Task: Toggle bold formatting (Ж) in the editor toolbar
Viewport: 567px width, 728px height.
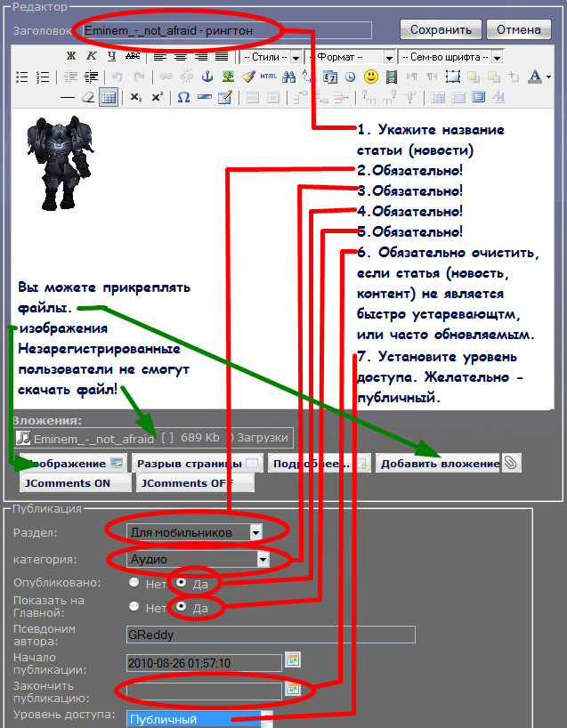Action: 71,56
